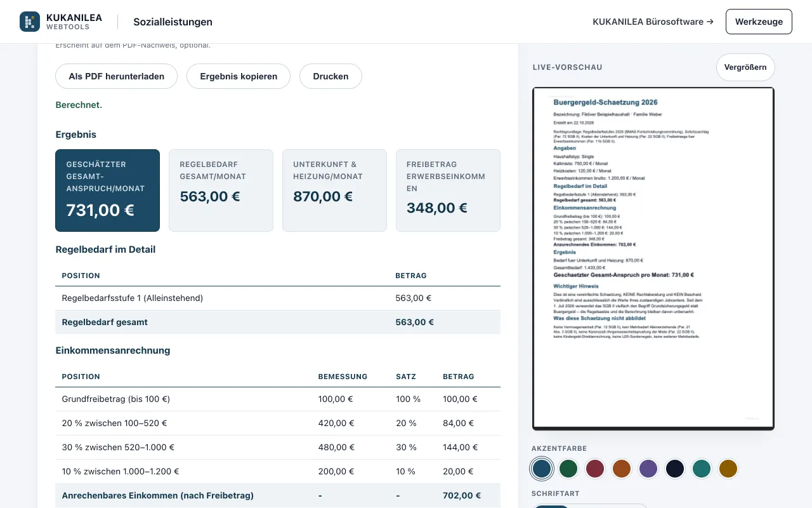
Task: Choose the burgundy red accent color
Action: pos(595,469)
